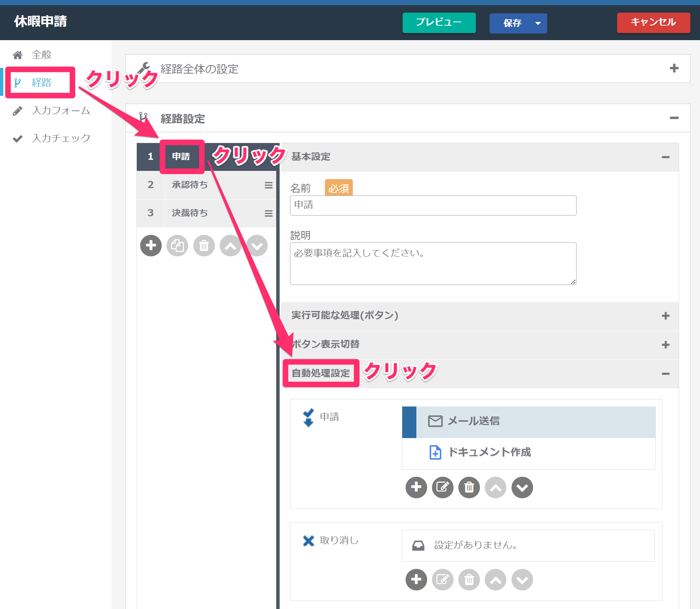This screenshot has height=609, width=700.
Task: Move route step down with arrow icon
Action: [257, 246]
